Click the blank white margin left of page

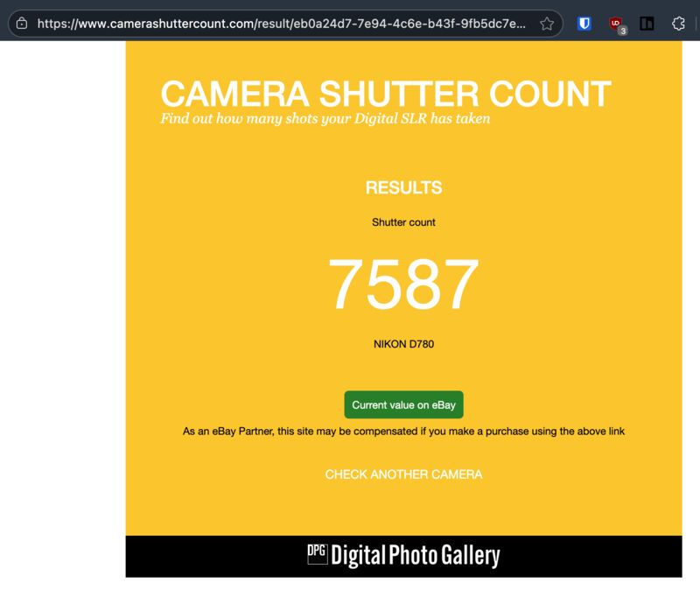[x=61, y=306]
